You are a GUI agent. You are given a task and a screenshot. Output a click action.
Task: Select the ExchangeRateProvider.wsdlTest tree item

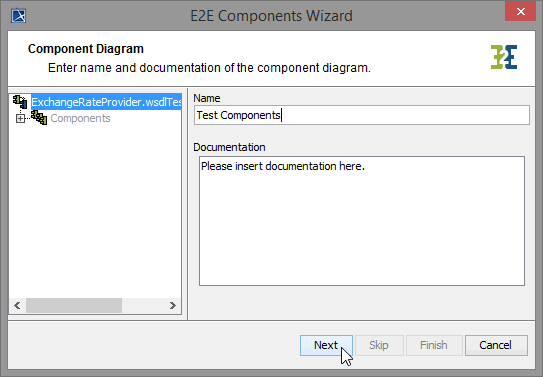point(106,102)
